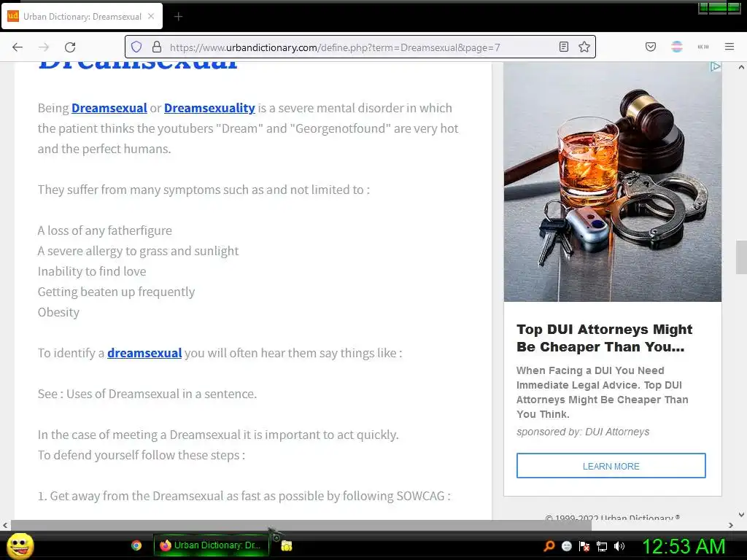The image size is (747, 560).
Task: View site security via padlock icon
Action: 157,47
